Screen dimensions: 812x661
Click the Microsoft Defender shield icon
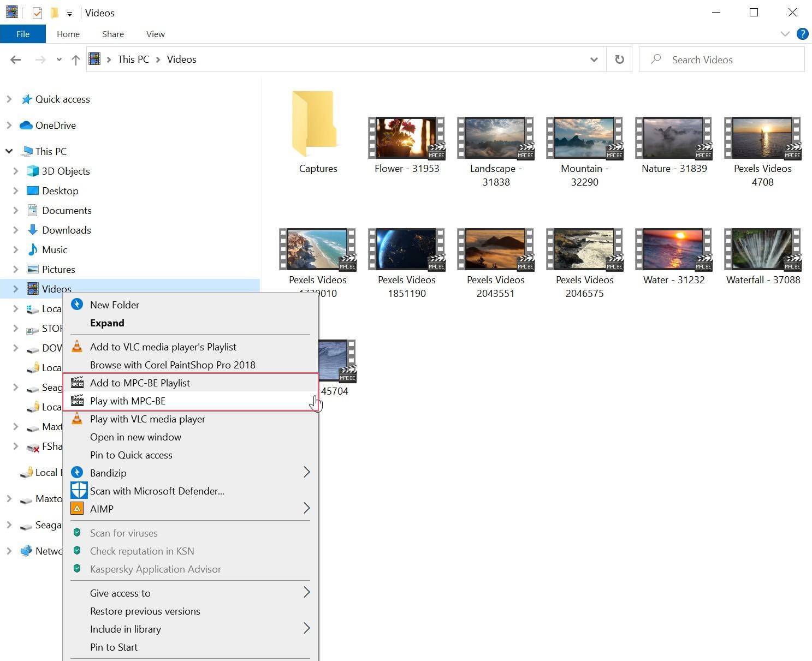79,490
